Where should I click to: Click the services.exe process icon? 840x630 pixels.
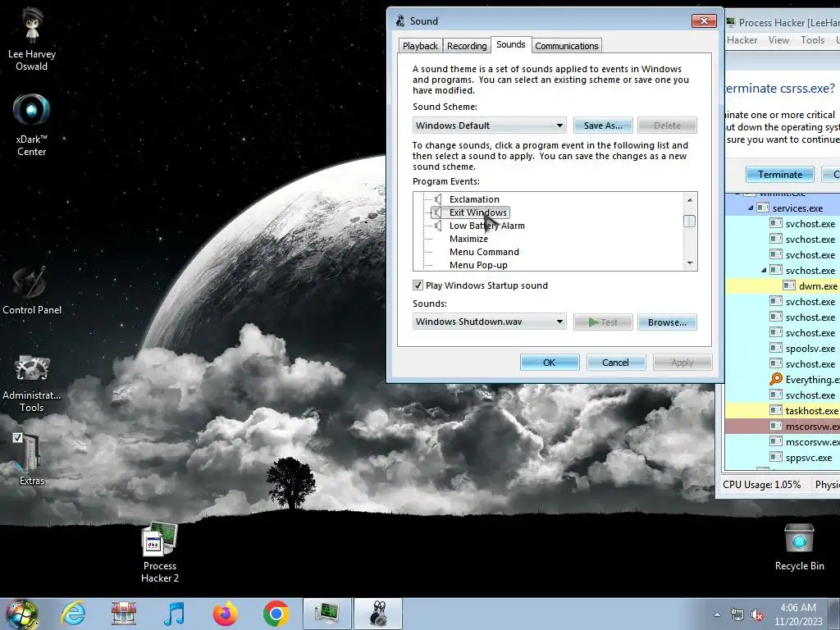763,208
